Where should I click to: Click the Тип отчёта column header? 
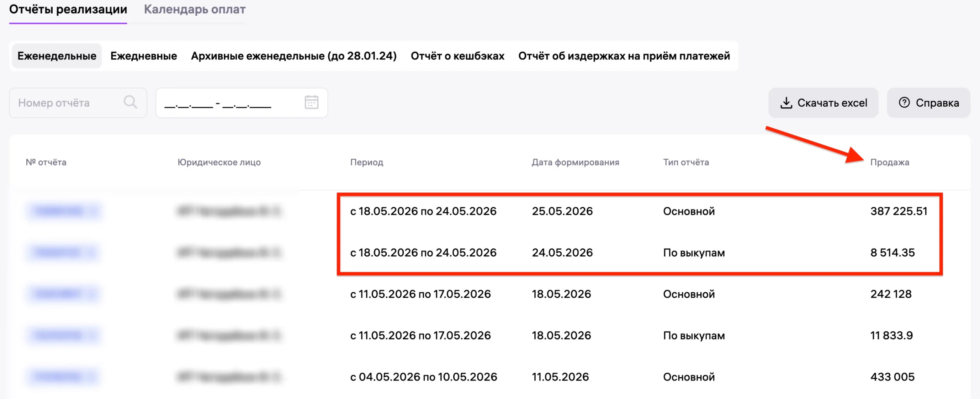click(x=686, y=162)
